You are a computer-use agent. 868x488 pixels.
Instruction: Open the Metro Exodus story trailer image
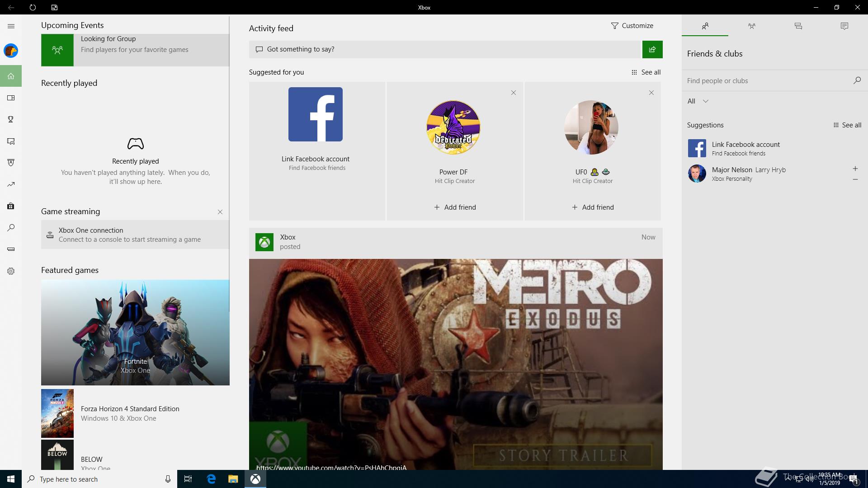tap(456, 364)
